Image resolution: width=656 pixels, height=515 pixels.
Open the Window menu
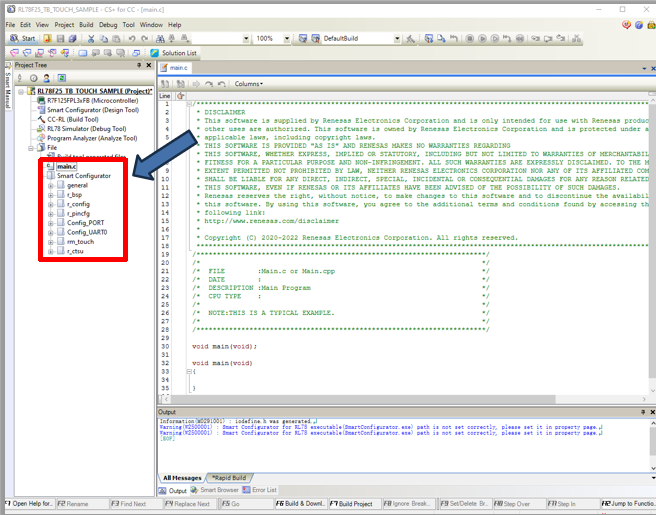point(151,25)
